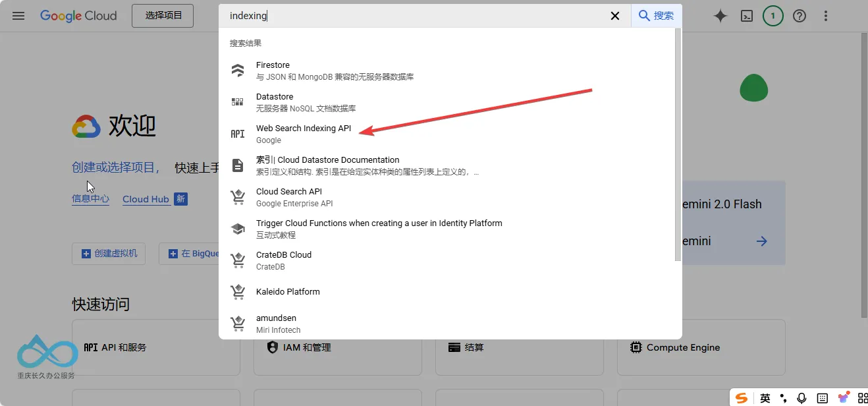Click the API icon beside Web Search Indexing
This screenshot has height=406, width=868.
click(x=238, y=134)
